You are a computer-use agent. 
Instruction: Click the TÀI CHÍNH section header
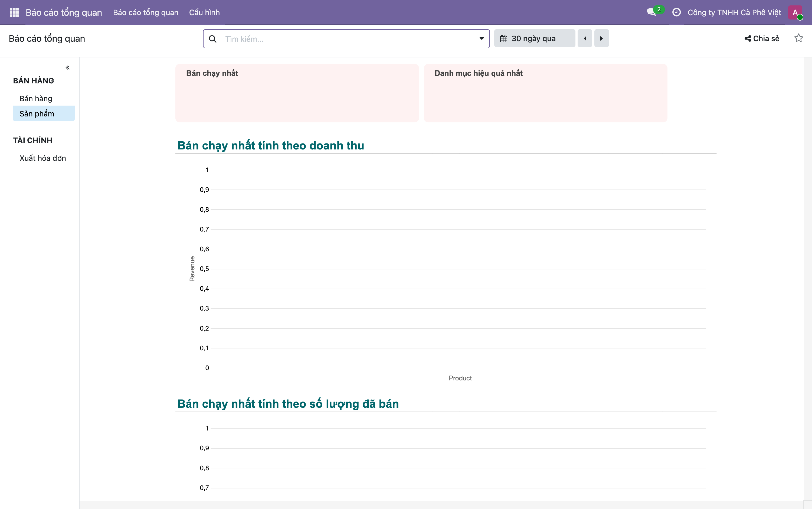coord(33,140)
